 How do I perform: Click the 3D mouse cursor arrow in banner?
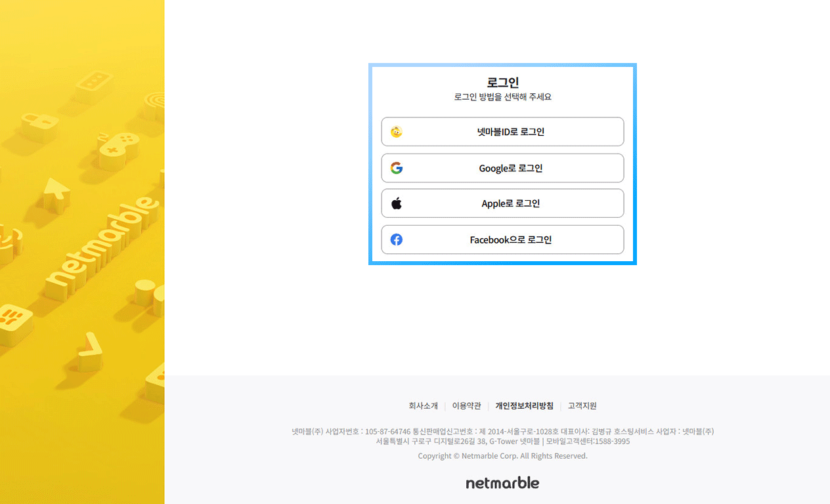[x=56, y=195]
